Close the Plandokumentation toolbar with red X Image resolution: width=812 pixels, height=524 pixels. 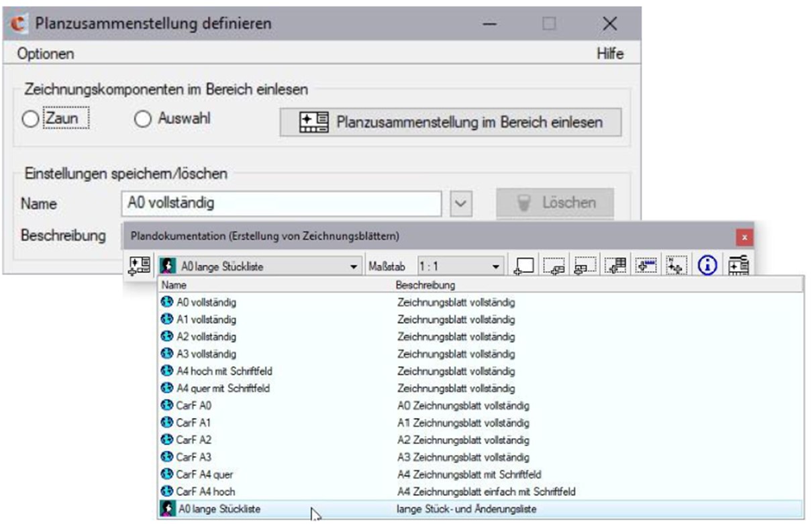pyautogui.click(x=744, y=237)
